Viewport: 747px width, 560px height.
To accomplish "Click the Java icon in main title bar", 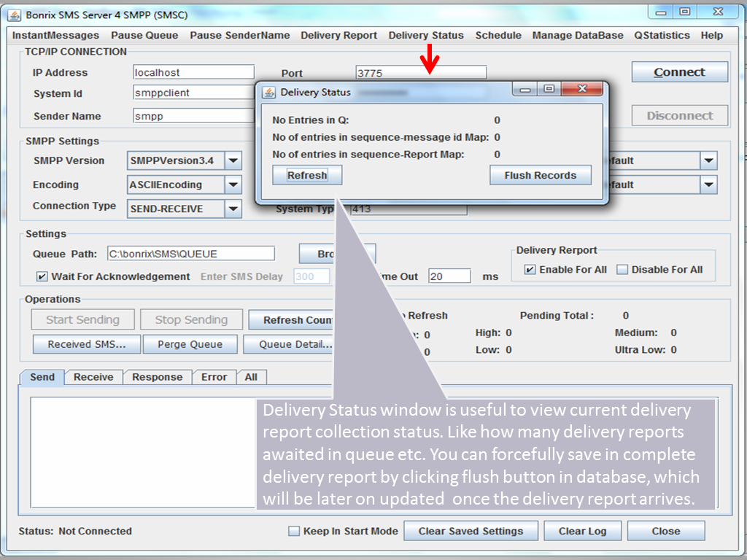I will [x=15, y=15].
